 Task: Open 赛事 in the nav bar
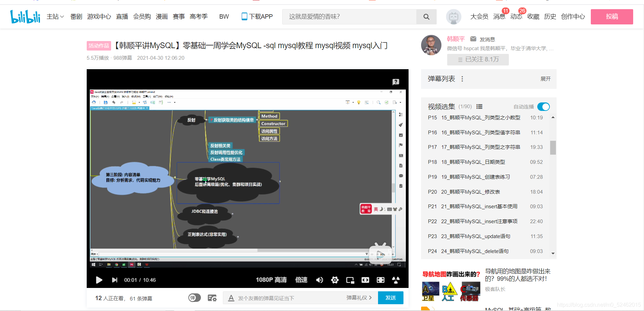(179, 17)
